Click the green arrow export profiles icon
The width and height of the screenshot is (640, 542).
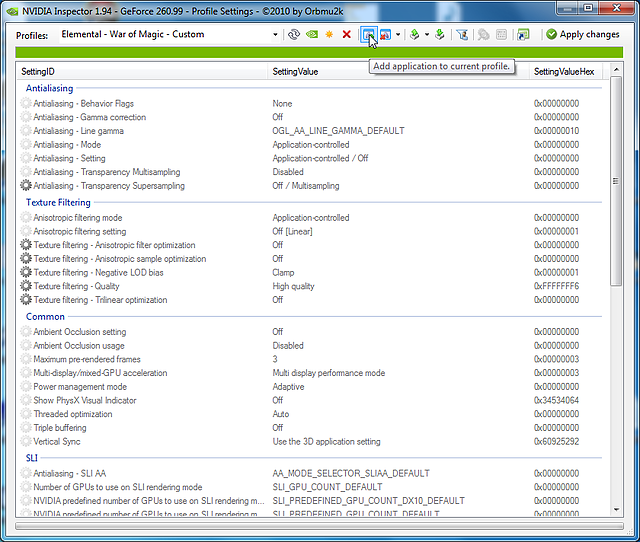click(415, 35)
